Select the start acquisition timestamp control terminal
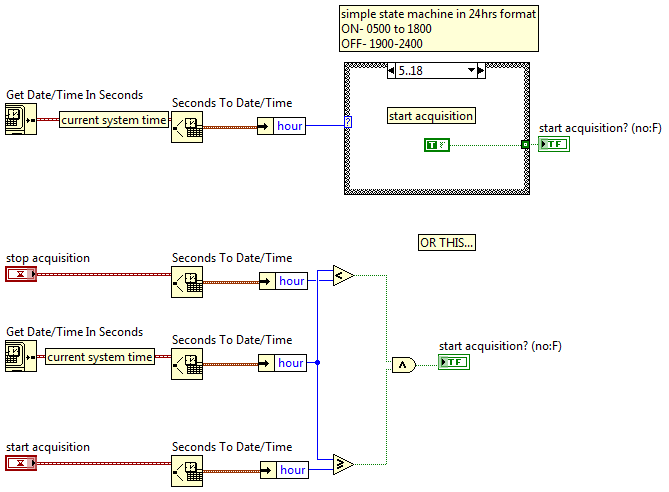Image resolution: width=669 pixels, height=492 pixels. coord(21,463)
